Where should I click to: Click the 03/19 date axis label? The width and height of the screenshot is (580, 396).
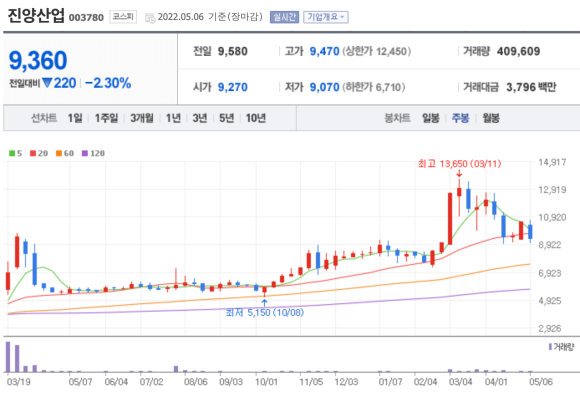18,382
